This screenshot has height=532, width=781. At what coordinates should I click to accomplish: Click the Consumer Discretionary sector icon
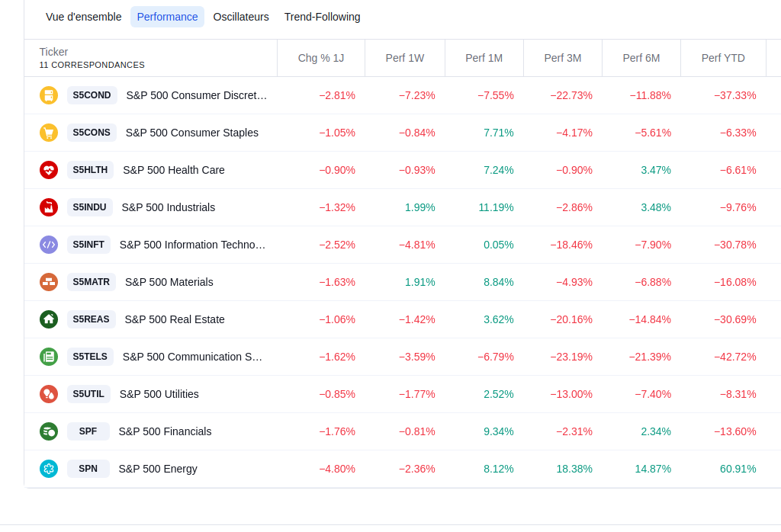pyautogui.click(x=49, y=95)
